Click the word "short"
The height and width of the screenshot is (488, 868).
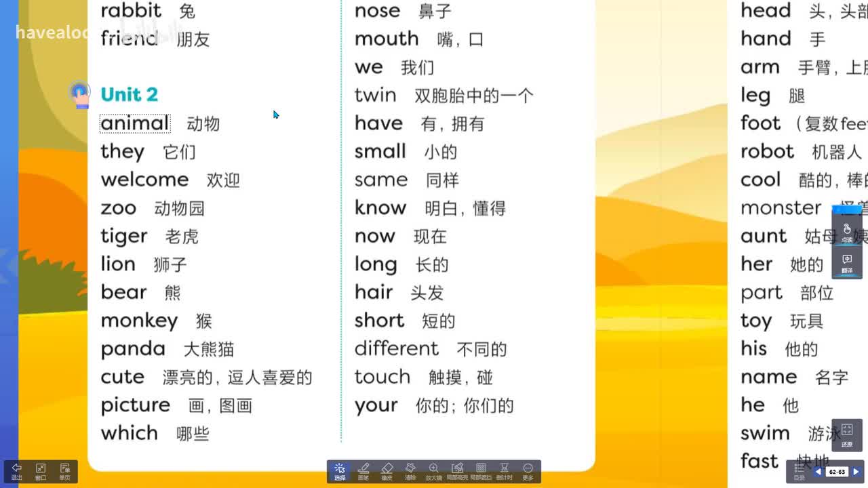click(x=379, y=320)
